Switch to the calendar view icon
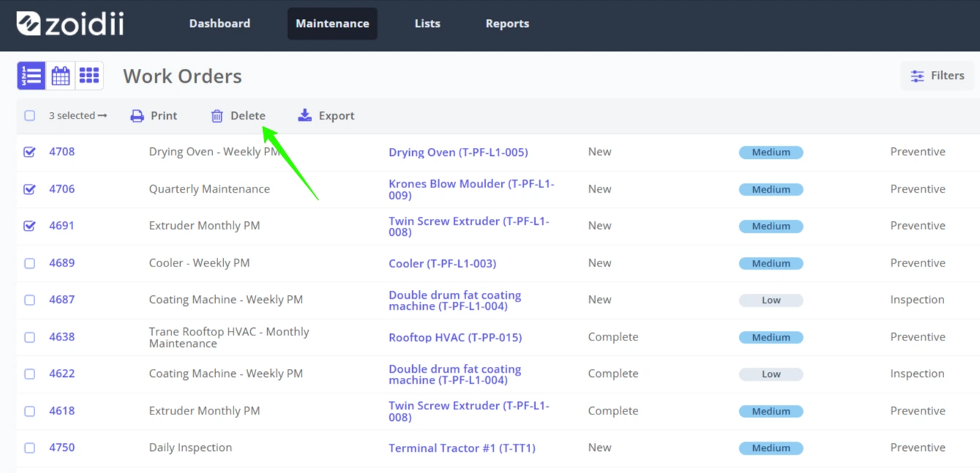The width and height of the screenshot is (980, 473). point(61,75)
